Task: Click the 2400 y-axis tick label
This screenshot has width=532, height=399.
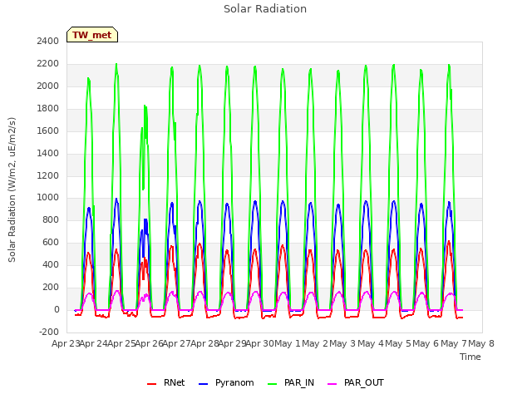Action: [48, 41]
